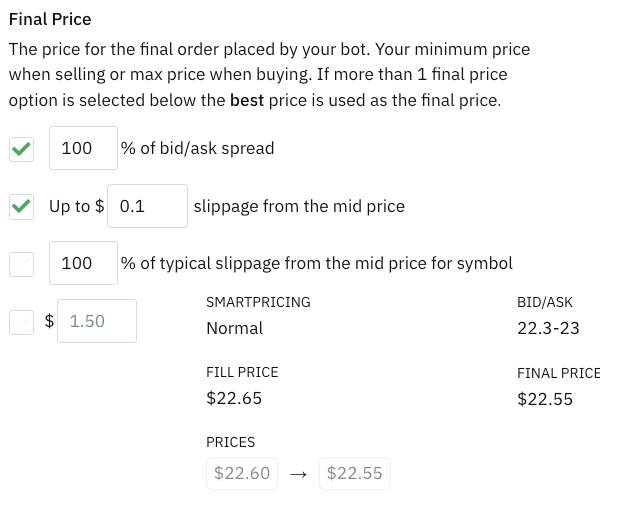Disable the slippage from mid price checkbox
The image size is (634, 509).
click(x=21, y=207)
